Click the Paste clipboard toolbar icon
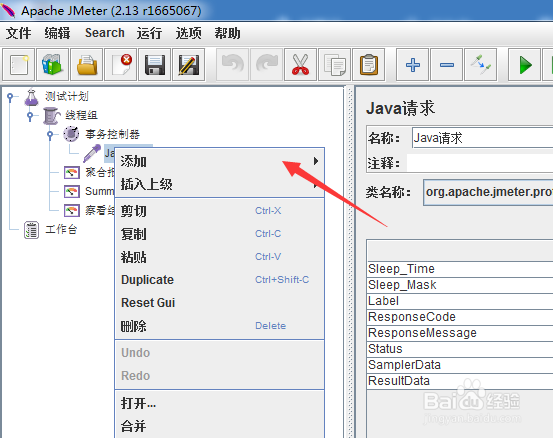 (369, 65)
